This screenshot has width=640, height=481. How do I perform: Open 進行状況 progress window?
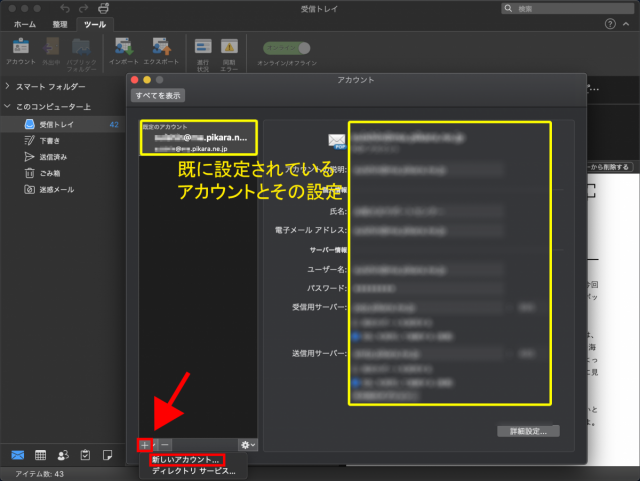pyautogui.click(x=203, y=50)
